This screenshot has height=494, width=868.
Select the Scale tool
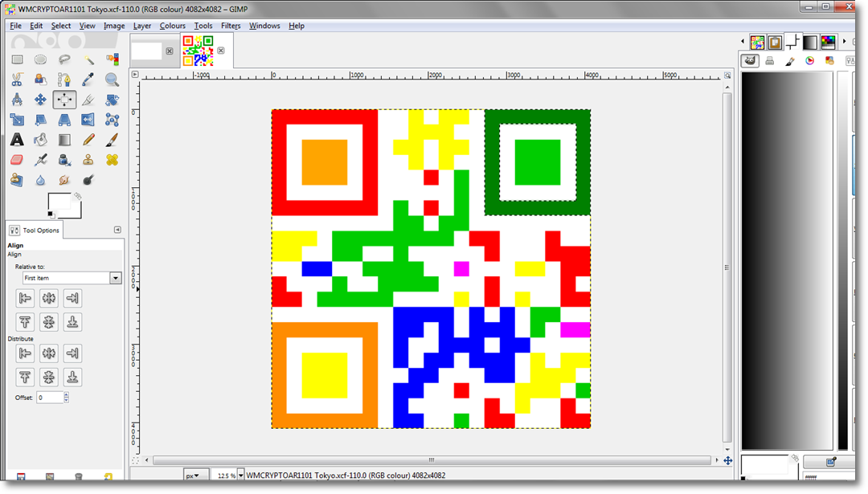tap(17, 120)
